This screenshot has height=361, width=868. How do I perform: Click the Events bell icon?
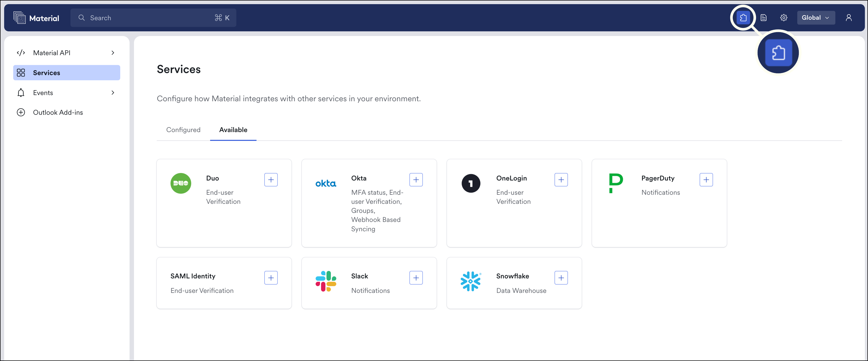pyautogui.click(x=21, y=93)
